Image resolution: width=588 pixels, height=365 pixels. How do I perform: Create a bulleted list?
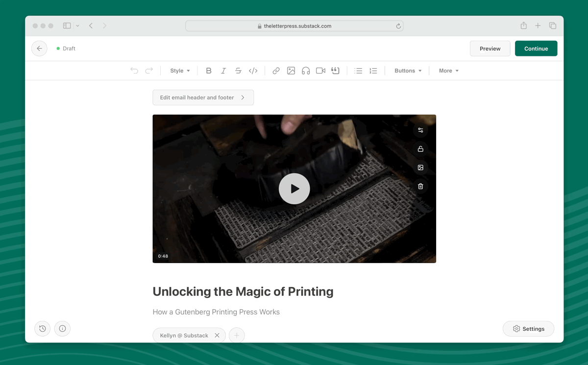358,71
